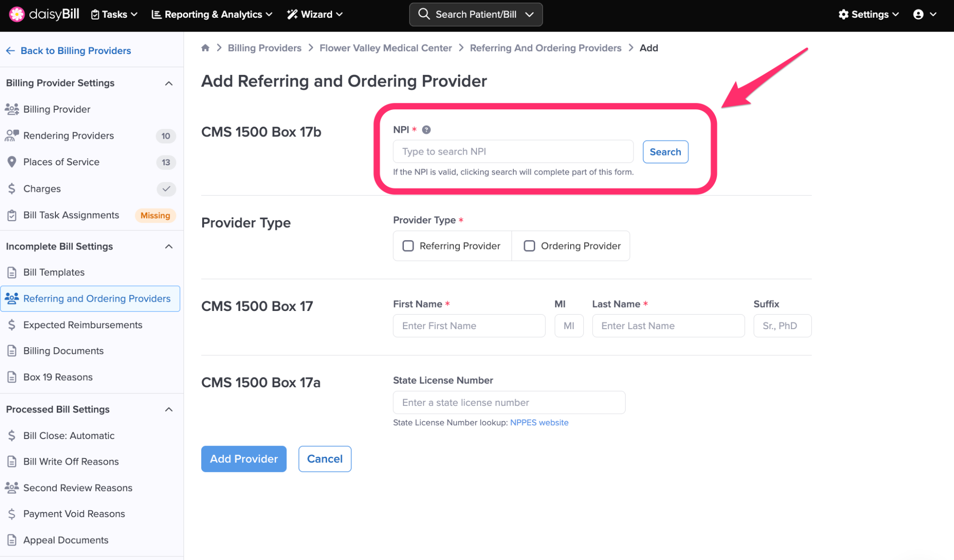This screenshot has width=954, height=560.
Task: Click the Search NPI button
Action: tap(665, 152)
